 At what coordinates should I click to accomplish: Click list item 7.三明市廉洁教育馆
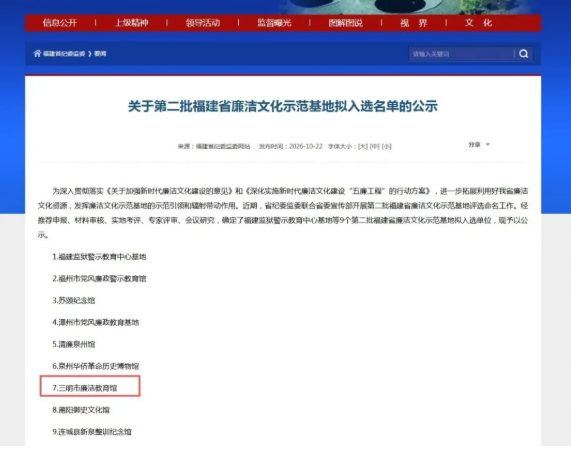[x=85, y=388]
